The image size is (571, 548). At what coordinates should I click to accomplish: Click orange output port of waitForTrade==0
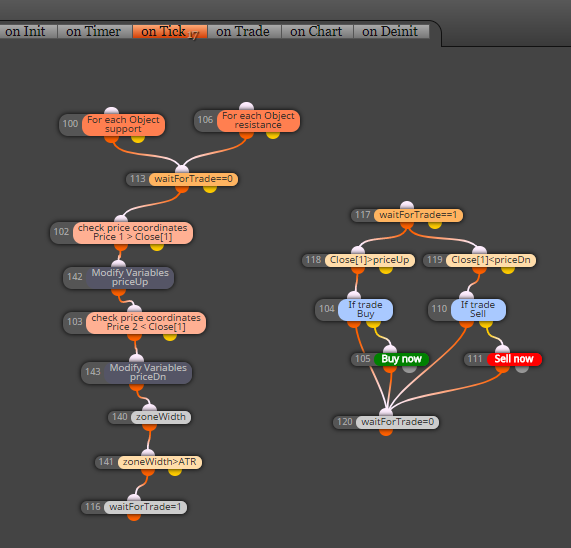point(182,189)
